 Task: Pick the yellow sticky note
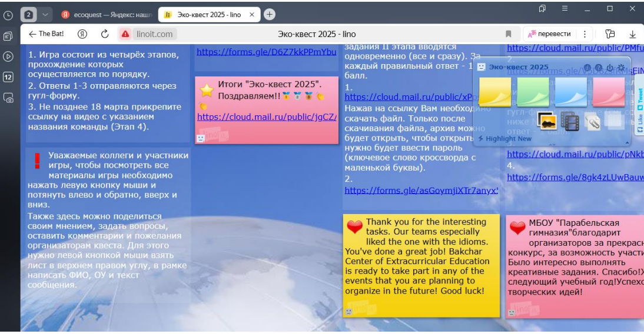coord(495,92)
